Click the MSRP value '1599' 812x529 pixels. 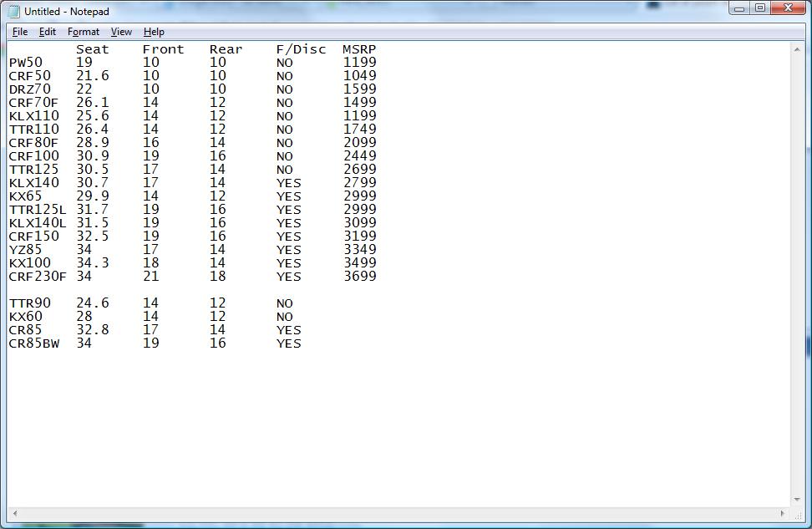(359, 89)
